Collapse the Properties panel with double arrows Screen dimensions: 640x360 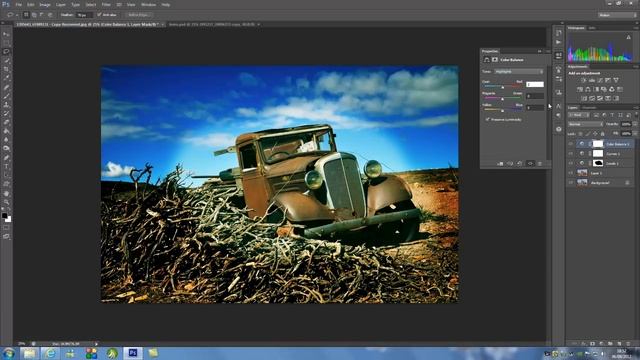pyautogui.click(x=540, y=51)
